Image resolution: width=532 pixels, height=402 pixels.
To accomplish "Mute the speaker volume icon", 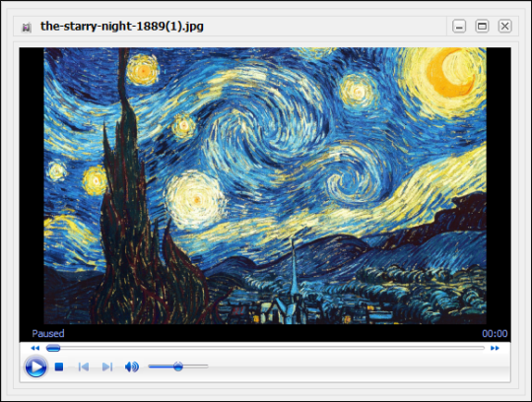I will [x=132, y=367].
